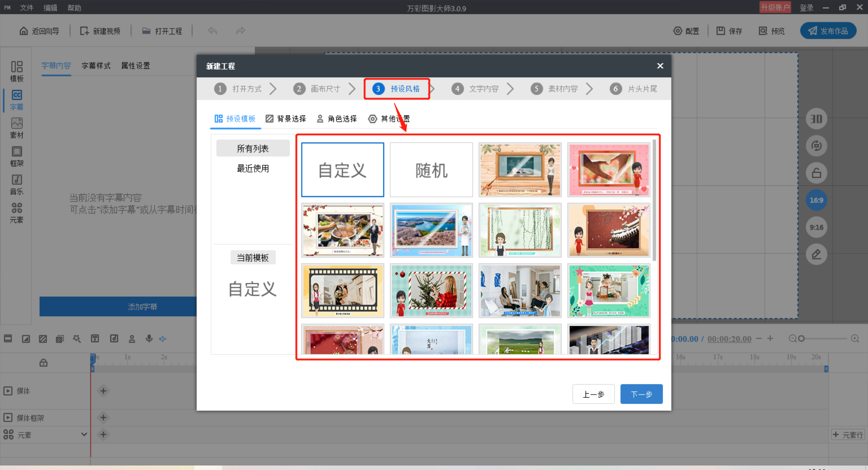Select the 随机 template thumbnail
The height and width of the screenshot is (470, 868).
[431, 170]
